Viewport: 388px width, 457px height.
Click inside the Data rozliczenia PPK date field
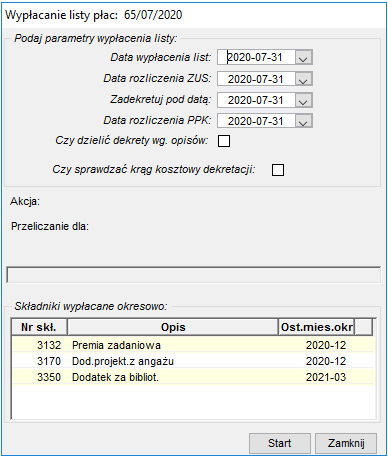(256, 121)
